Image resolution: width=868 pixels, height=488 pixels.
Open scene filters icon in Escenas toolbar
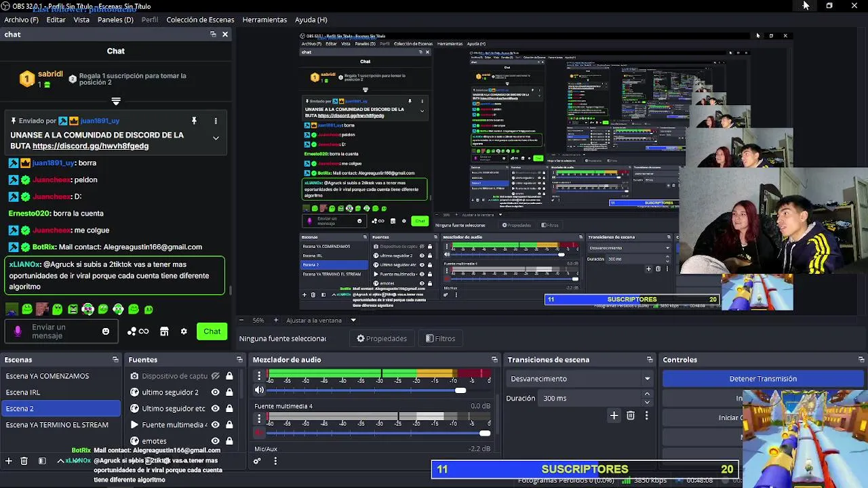coord(42,461)
